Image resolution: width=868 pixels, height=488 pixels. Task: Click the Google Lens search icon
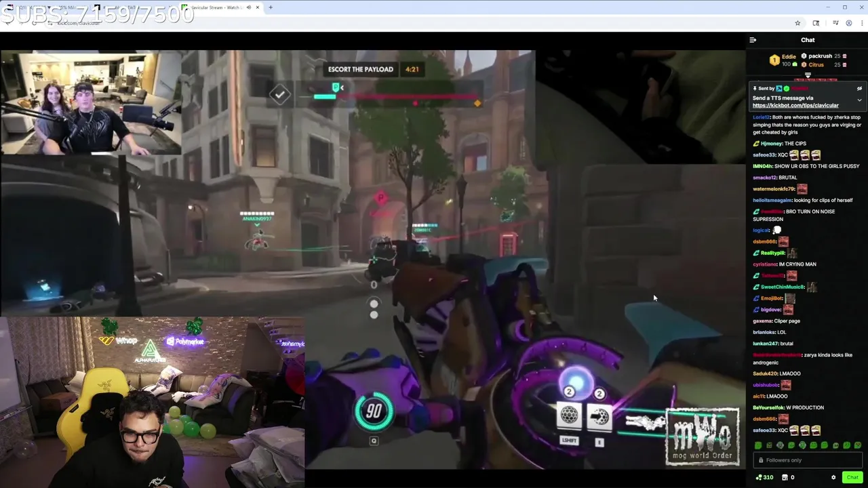coord(816,23)
